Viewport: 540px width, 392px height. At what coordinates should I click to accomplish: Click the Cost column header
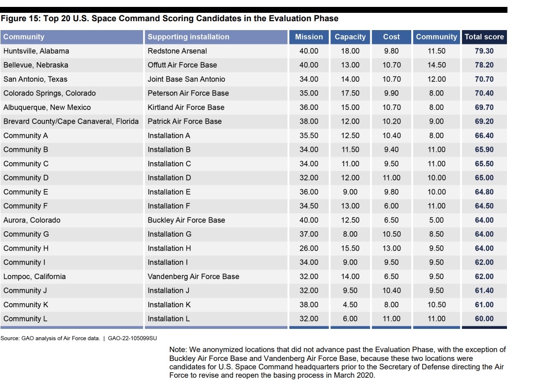coord(391,37)
